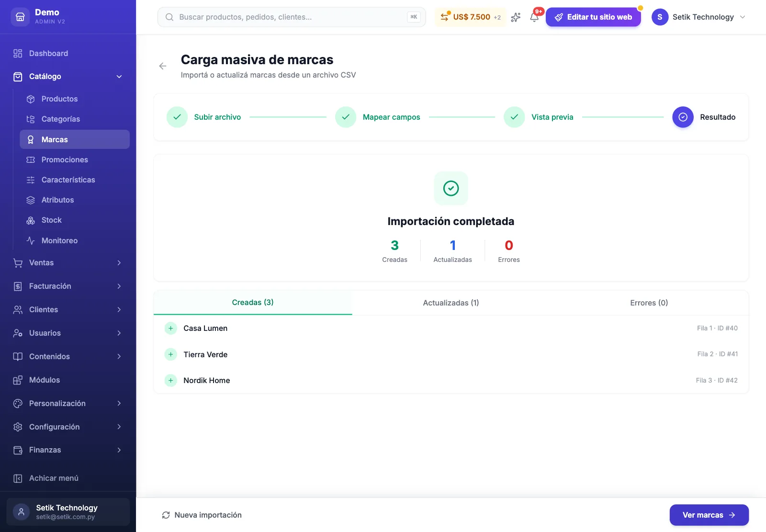Expand the Configuración menu

[x=68, y=427]
